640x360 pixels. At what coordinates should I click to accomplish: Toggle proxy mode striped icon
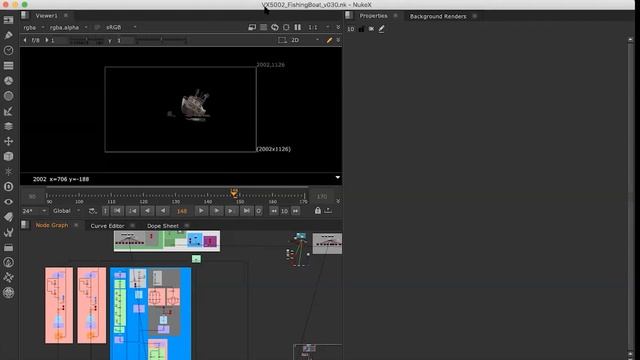tap(263, 27)
